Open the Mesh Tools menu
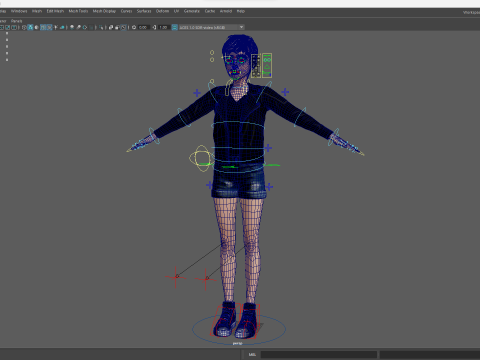The width and height of the screenshot is (480, 360). 78,11
